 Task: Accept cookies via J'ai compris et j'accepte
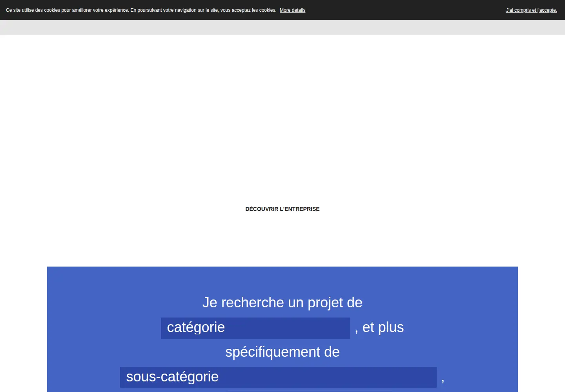click(x=531, y=10)
